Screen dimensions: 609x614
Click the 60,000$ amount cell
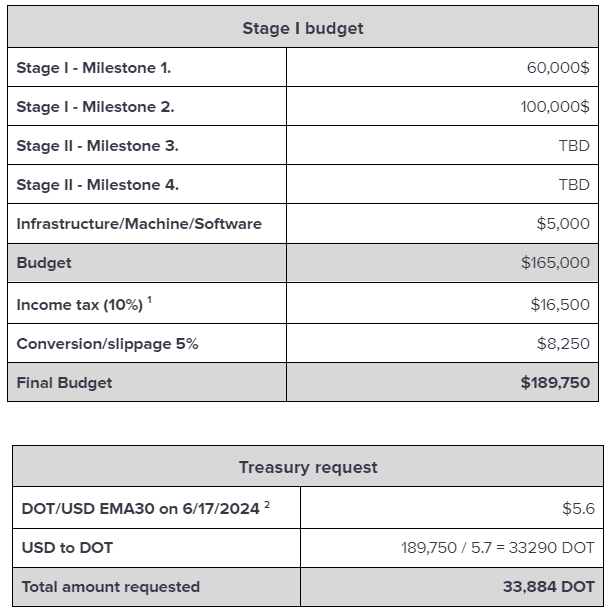point(557,68)
